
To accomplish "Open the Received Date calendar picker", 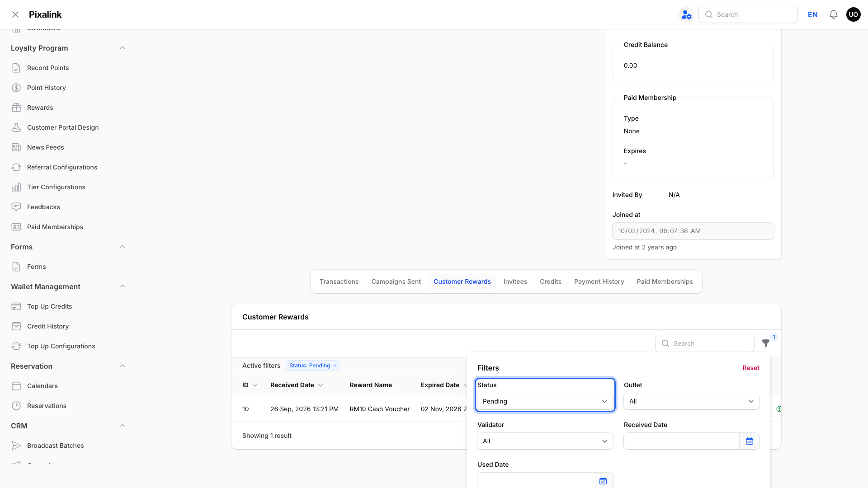I will click(750, 441).
